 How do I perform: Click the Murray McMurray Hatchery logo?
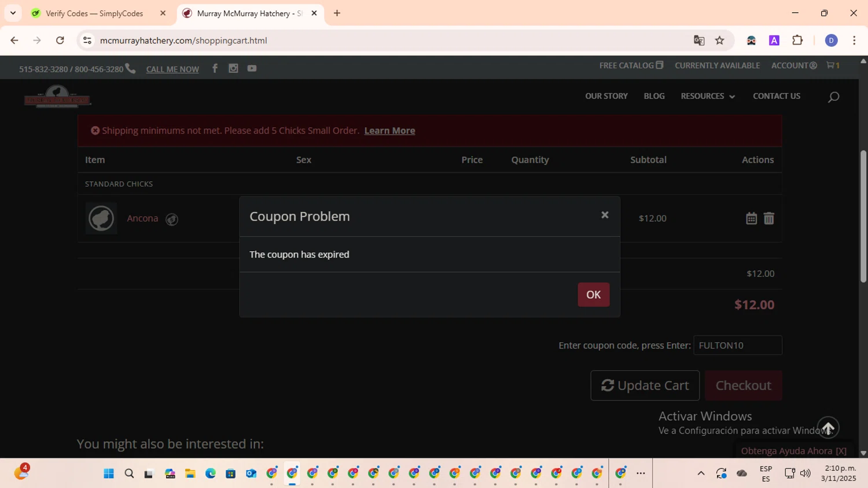57,96
